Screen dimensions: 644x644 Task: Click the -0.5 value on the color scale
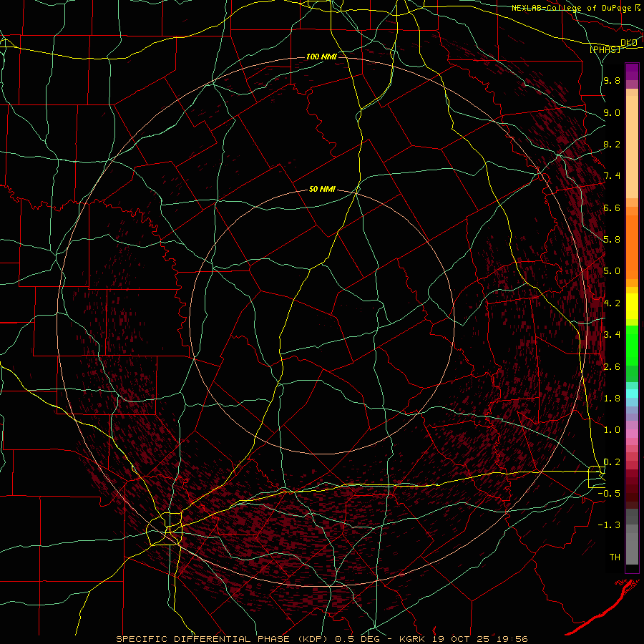609,494
